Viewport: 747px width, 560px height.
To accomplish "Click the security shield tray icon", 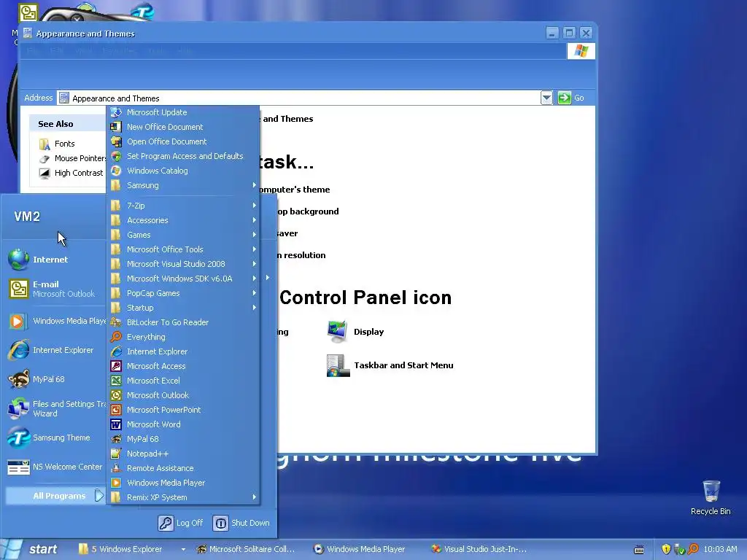I will click(x=666, y=549).
